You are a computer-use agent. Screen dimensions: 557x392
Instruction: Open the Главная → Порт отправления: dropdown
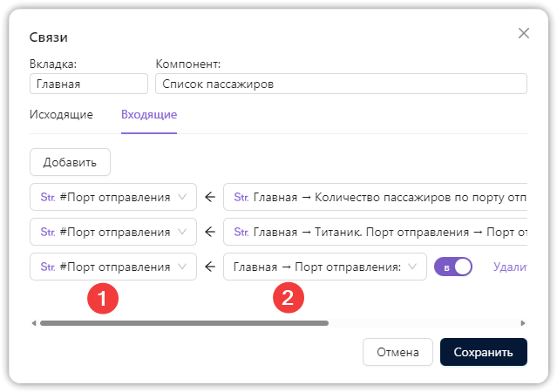[x=324, y=267]
